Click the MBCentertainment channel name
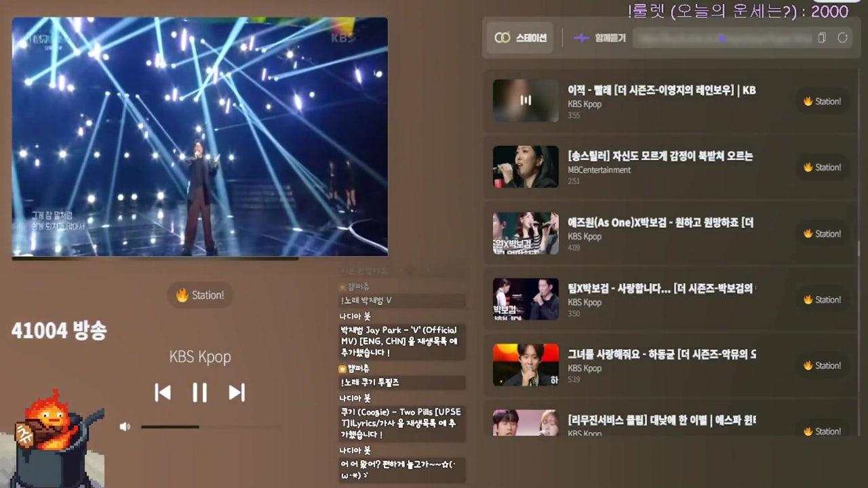This screenshot has width=868, height=488. (599, 170)
